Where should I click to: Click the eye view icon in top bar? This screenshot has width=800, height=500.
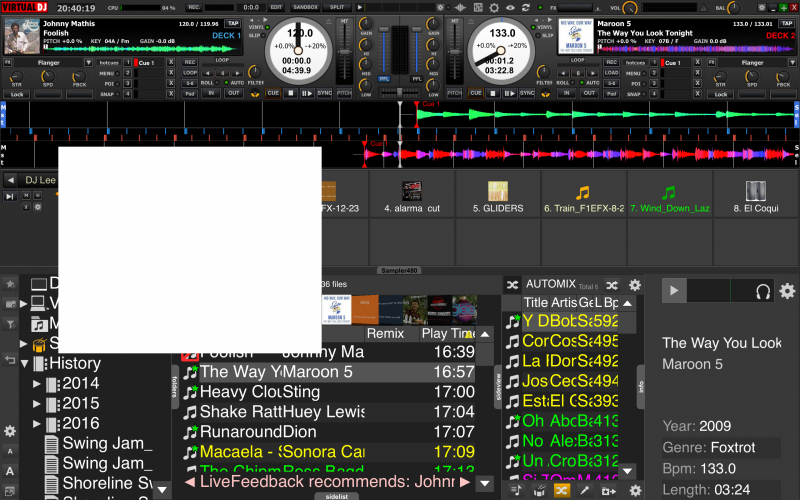click(x=510, y=8)
